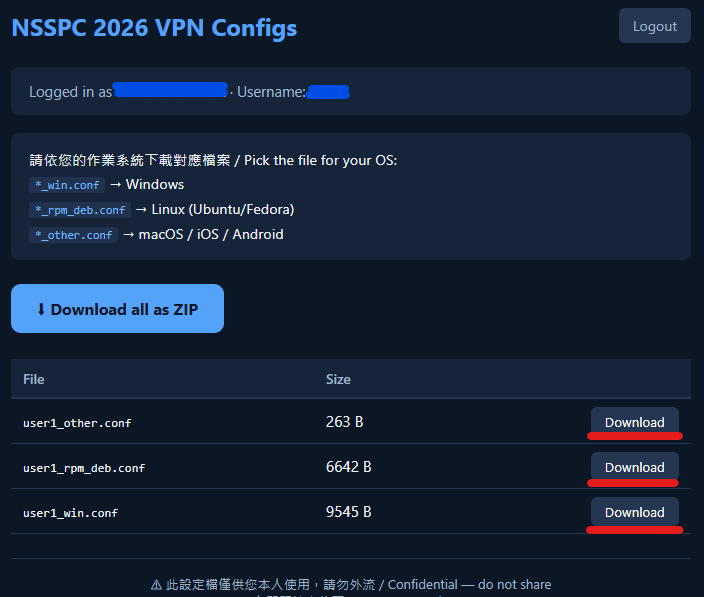The width and height of the screenshot is (704, 597).
Task: Click Download all as ZIP
Action: (x=117, y=309)
